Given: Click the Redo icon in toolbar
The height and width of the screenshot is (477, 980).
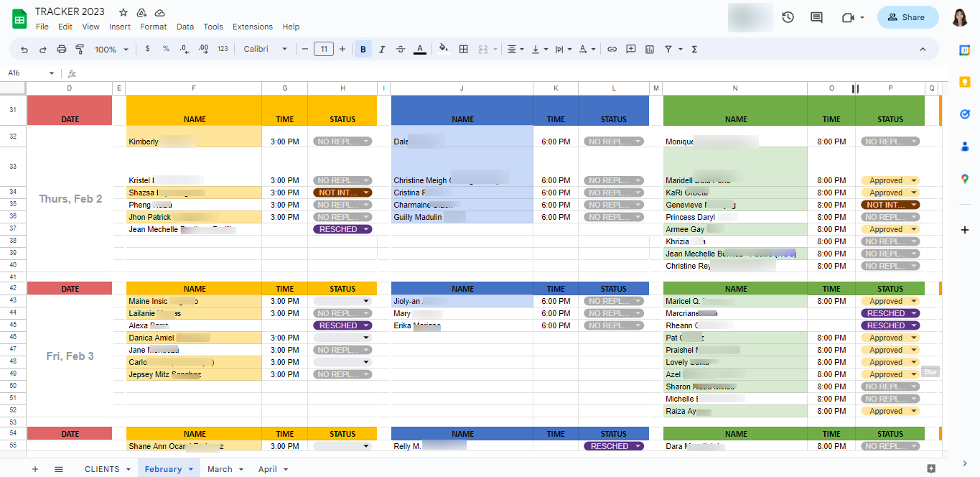Looking at the screenshot, I should point(42,50).
